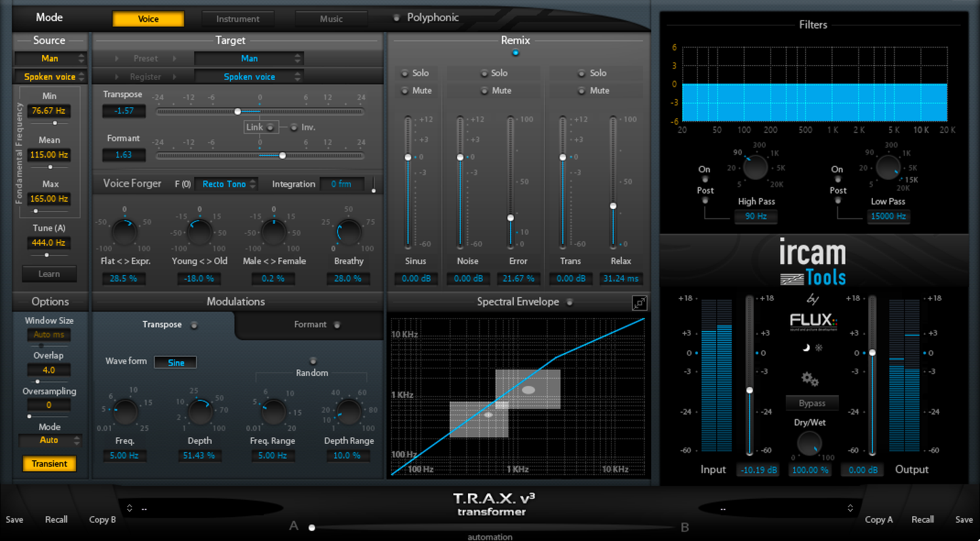Click the ircam Tools logo
The height and width of the screenshot is (541, 980).
coord(812,262)
